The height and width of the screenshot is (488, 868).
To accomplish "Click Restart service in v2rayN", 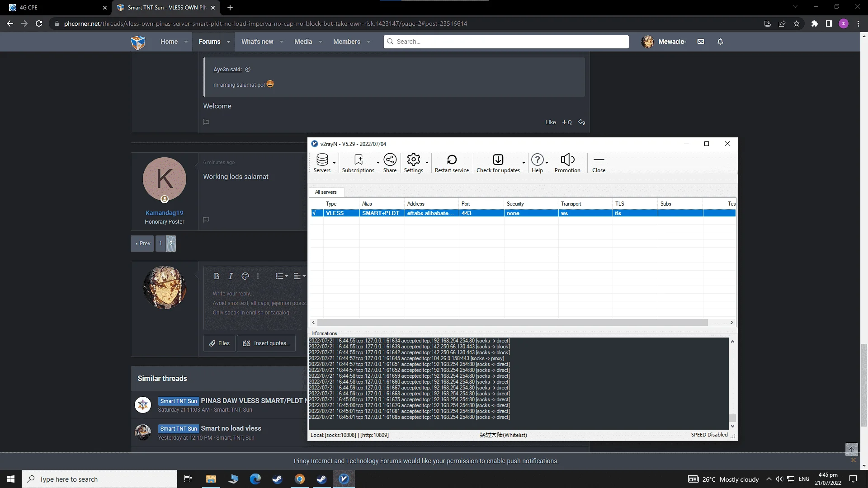I will [452, 163].
